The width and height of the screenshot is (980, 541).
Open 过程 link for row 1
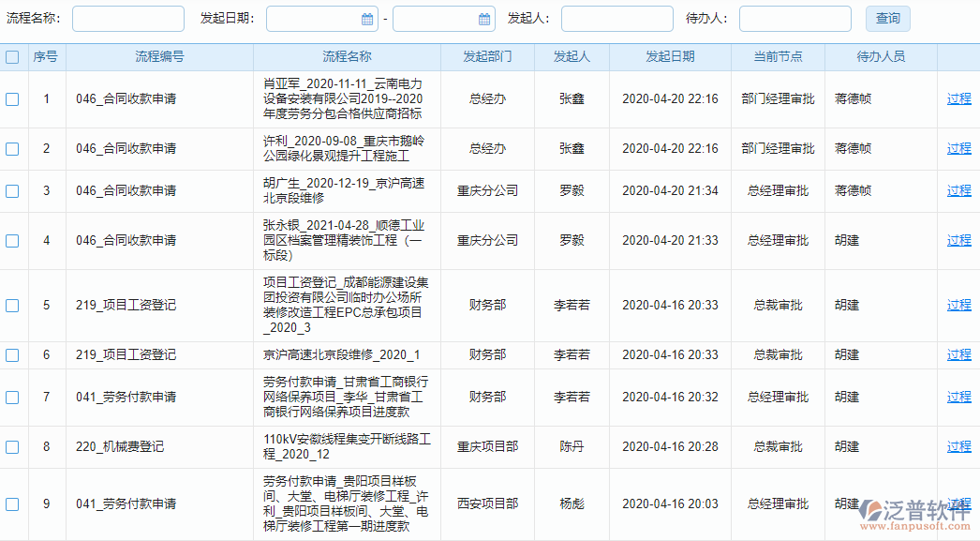click(x=958, y=98)
